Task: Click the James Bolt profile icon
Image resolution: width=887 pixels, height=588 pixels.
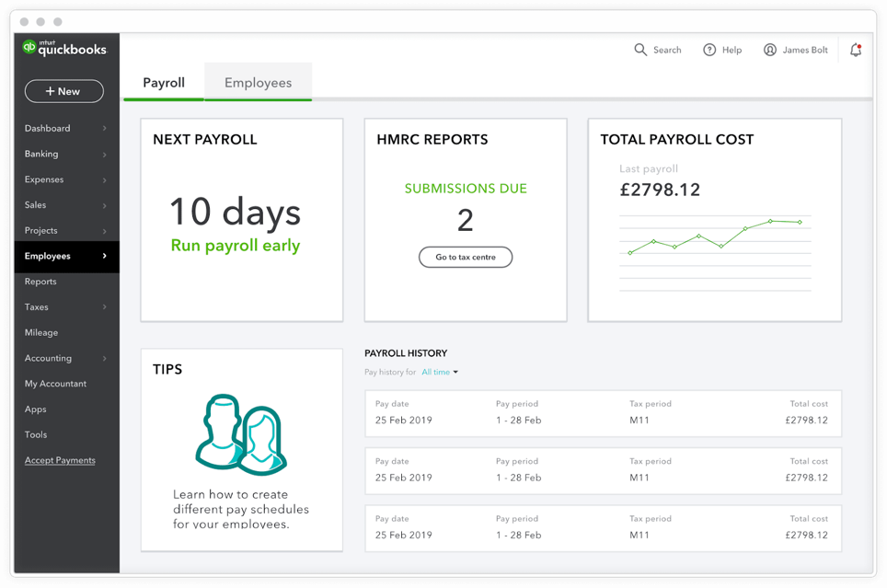Action: [770, 50]
